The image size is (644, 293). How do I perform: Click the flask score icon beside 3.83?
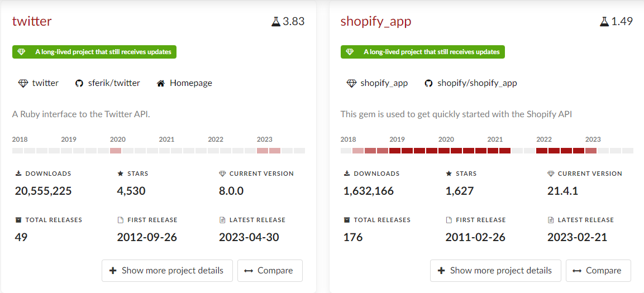pyautogui.click(x=276, y=22)
